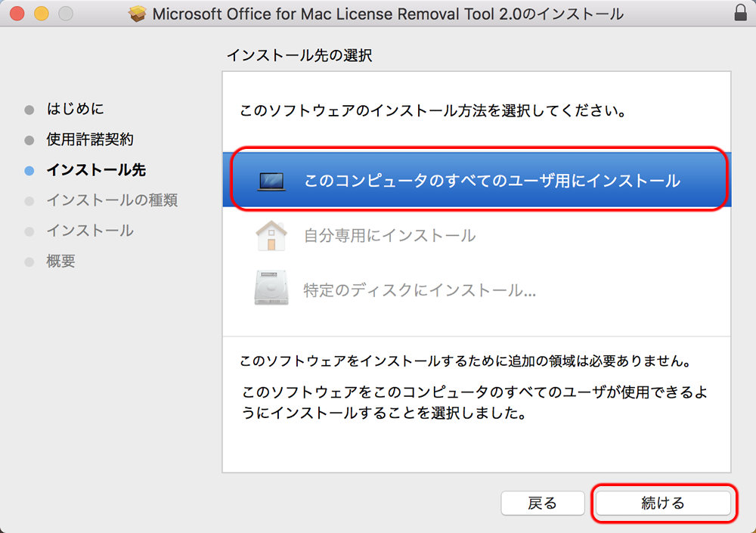
Task: Select インストール先 step in sidebar
Action: point(96,170)
